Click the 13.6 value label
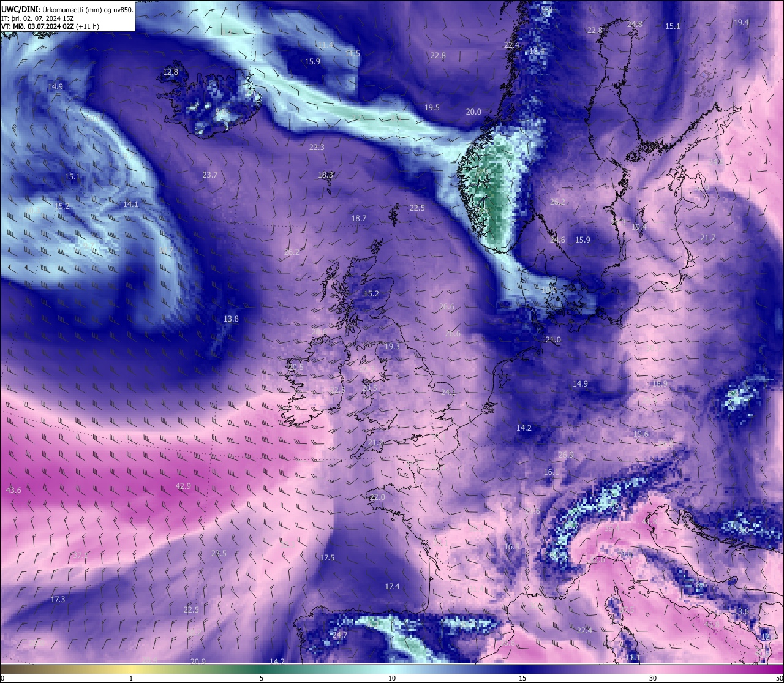Viewport: 784px width, 683px height. (741, 612)
